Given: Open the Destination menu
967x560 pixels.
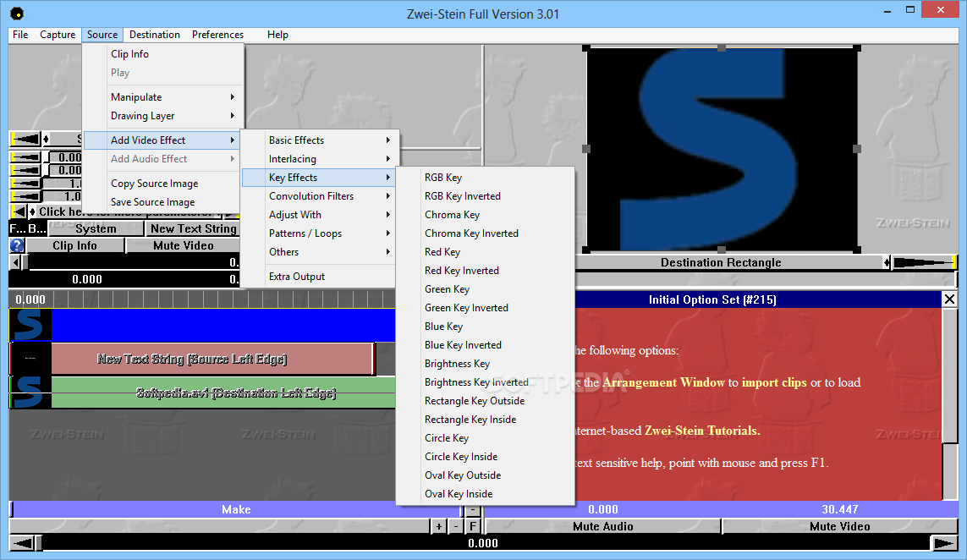Looking at the screenshot, I should click(155, 35).
